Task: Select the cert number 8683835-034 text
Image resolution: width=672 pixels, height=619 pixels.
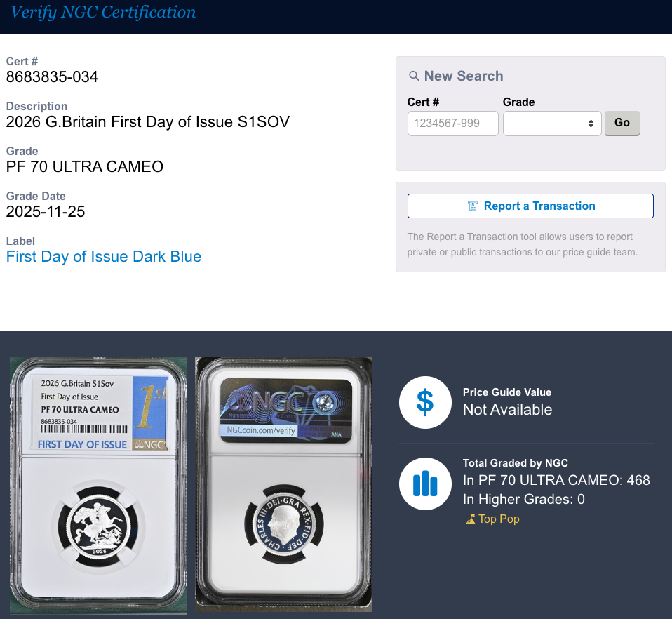Action: (52, 77)
